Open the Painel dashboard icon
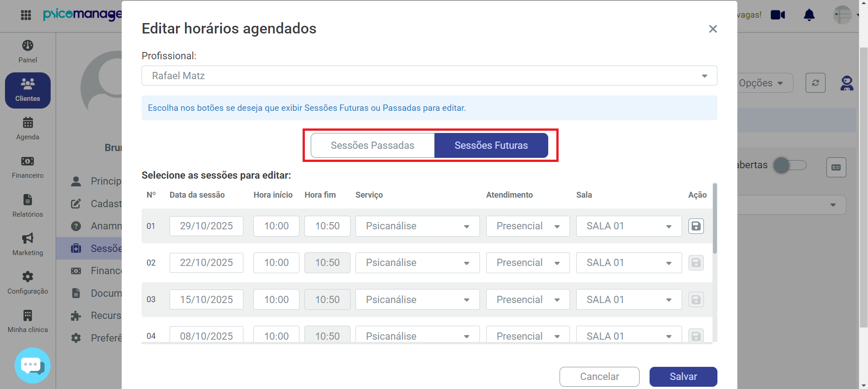This screenshot has width=868, height=389. coord(28,46)
